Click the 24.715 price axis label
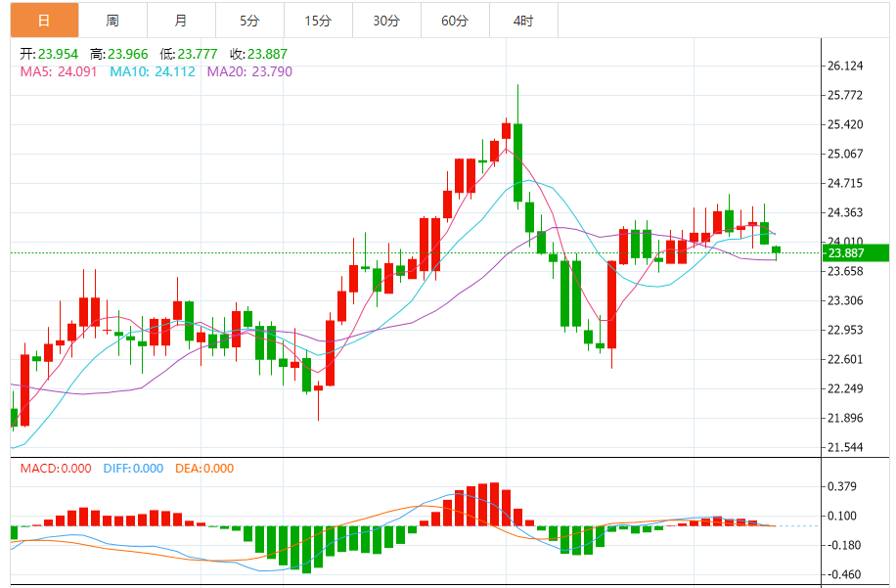 click(x=845, y=183)
